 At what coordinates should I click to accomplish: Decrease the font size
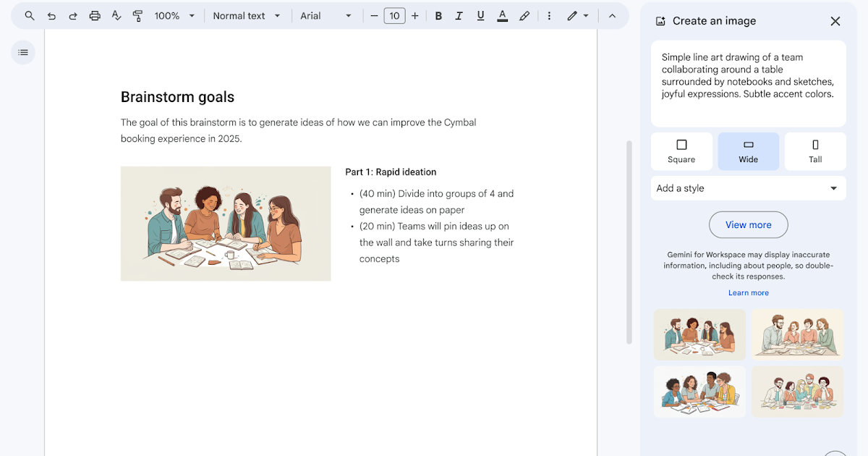pos(374,16)
